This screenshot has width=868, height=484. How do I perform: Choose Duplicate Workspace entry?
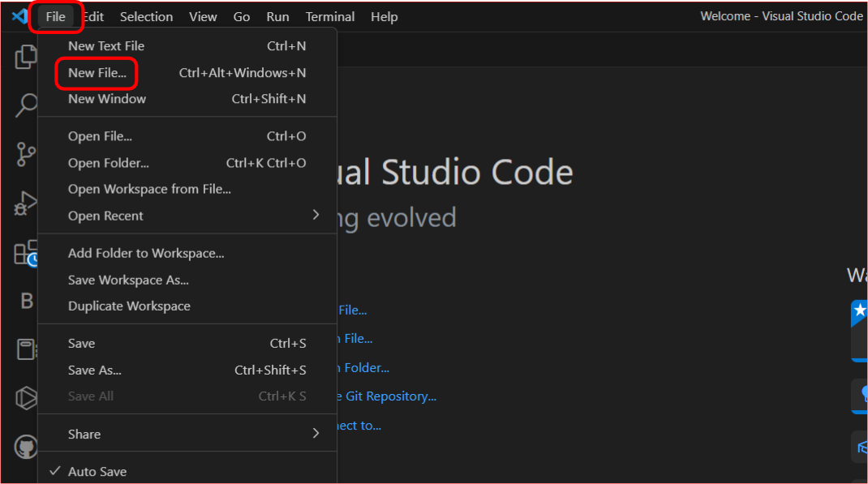tap(187, 306)
